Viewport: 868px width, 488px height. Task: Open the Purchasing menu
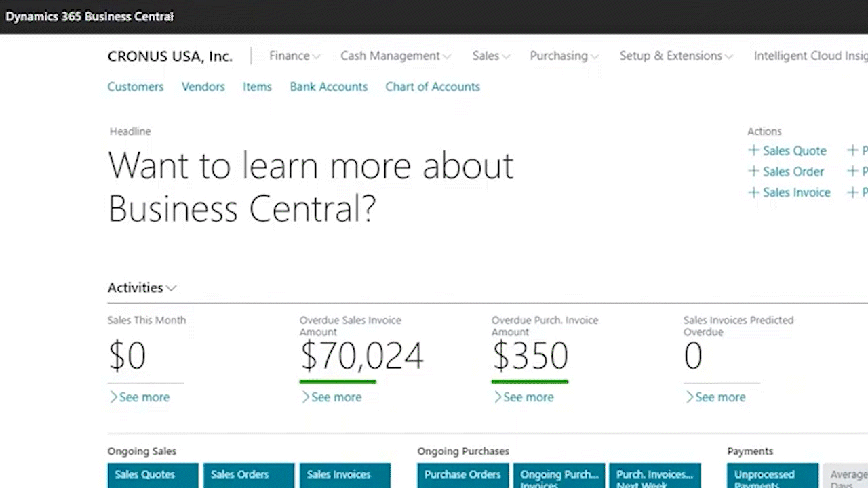pyautogui.click(x=564, y=56)
